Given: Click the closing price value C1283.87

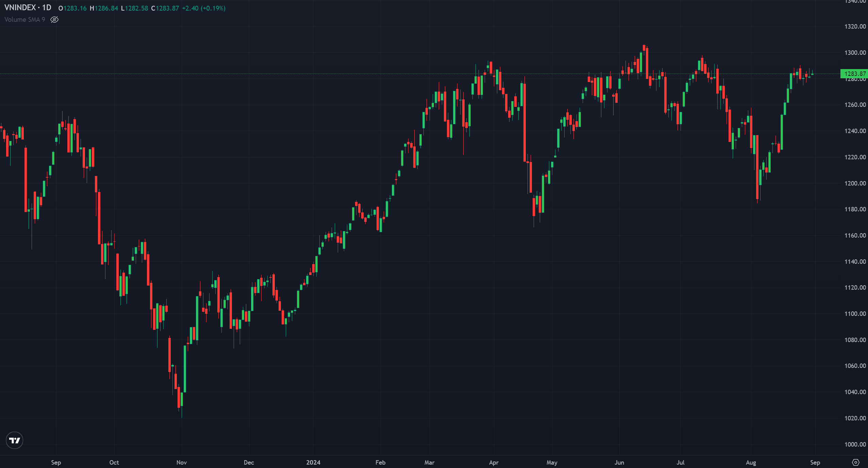Looking at the screenshot, I should (165, 8).
